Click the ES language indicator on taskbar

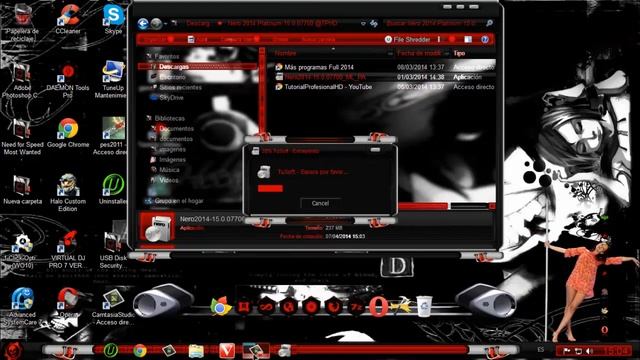[x=541, y=350]
